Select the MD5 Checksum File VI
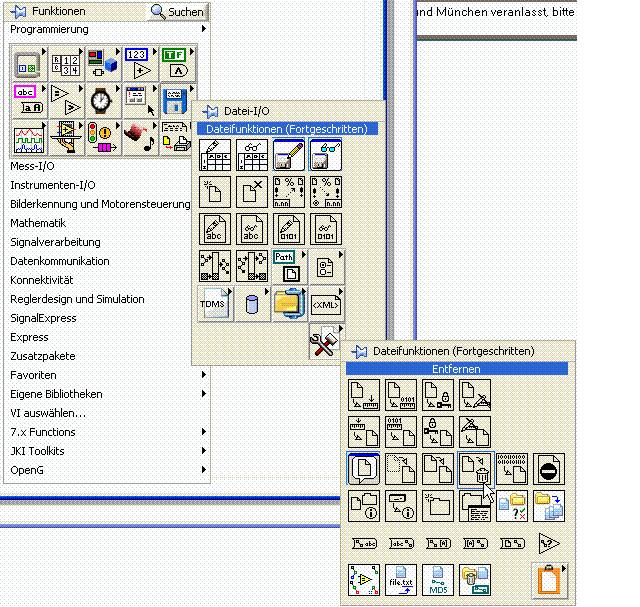The width and height of the screenshot is (640, 607). point(438,580)
